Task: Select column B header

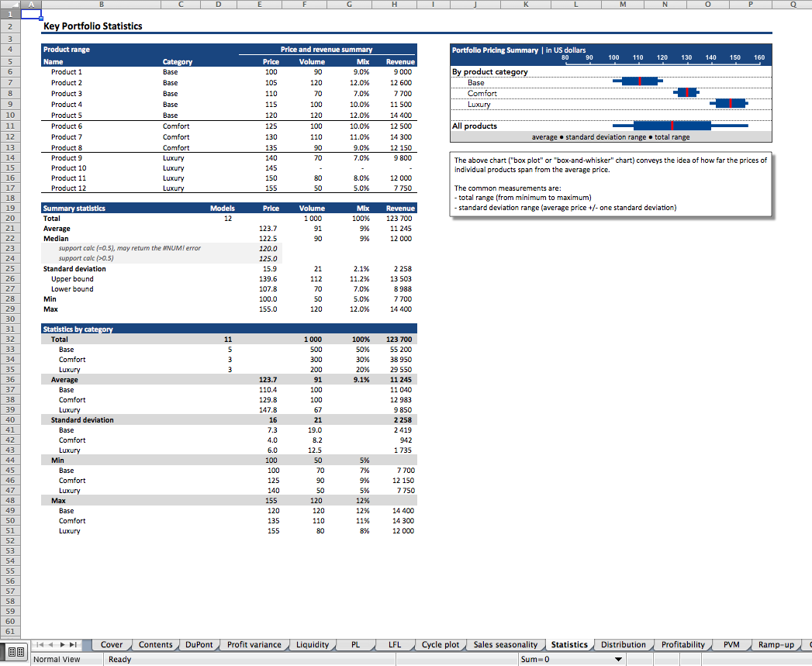Action: tap(102, 4)
